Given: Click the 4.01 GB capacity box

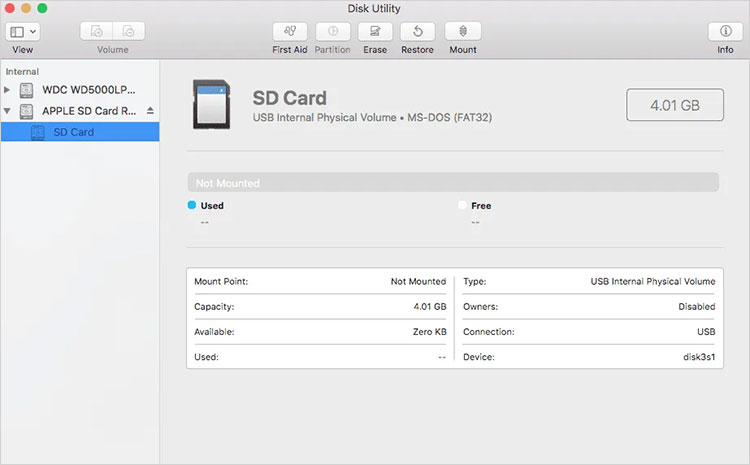Looking at the screenshot, I should coord(675,105).
